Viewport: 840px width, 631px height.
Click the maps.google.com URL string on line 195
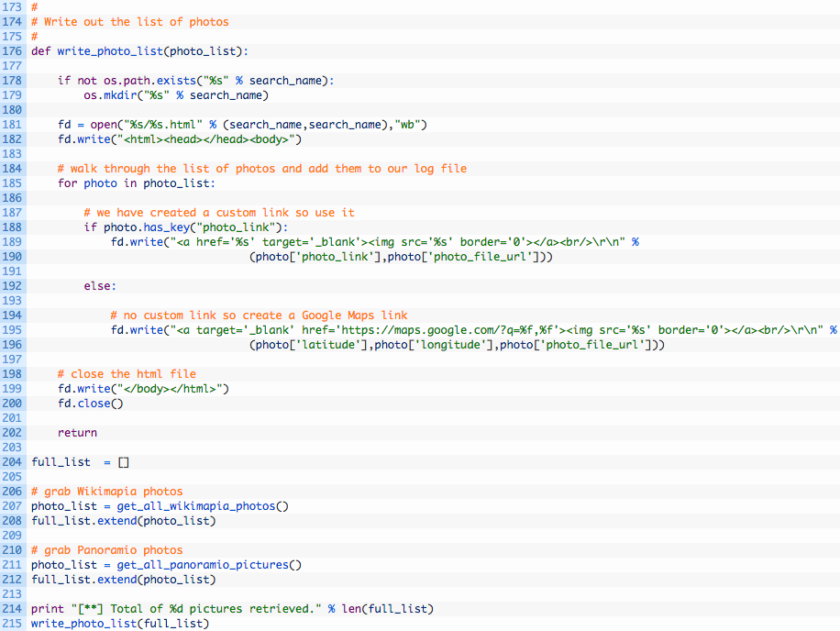[x=496, y=330]
